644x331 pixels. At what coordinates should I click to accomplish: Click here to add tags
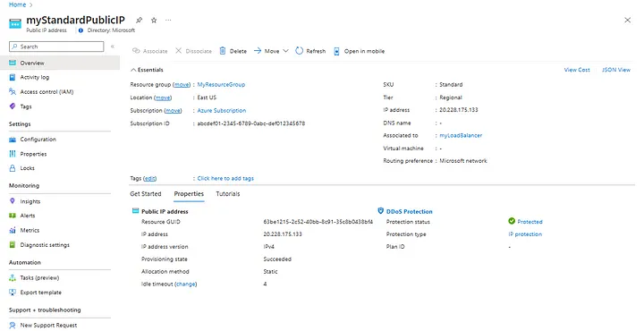point(225,178)
